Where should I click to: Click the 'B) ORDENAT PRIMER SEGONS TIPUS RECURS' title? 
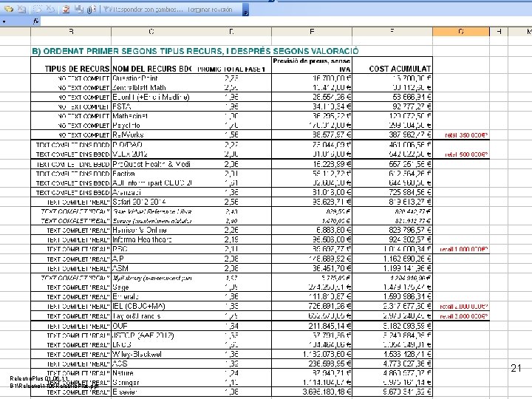coord(195,51)
